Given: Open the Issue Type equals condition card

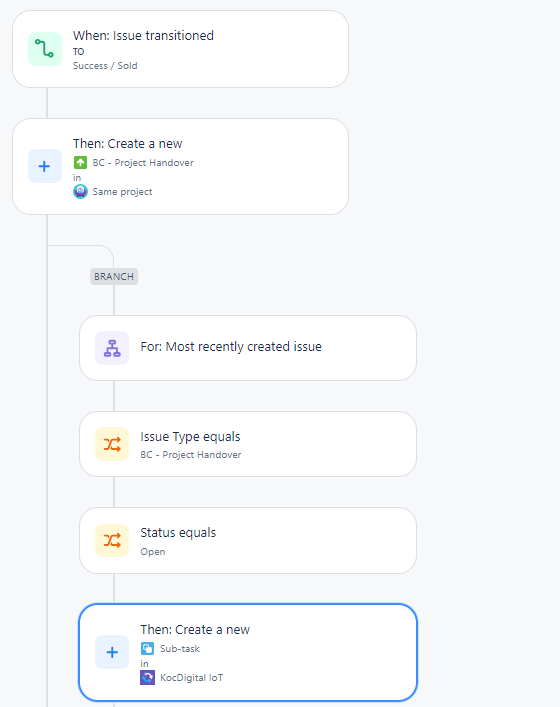Looking at the screenshot, I should 248,444.
